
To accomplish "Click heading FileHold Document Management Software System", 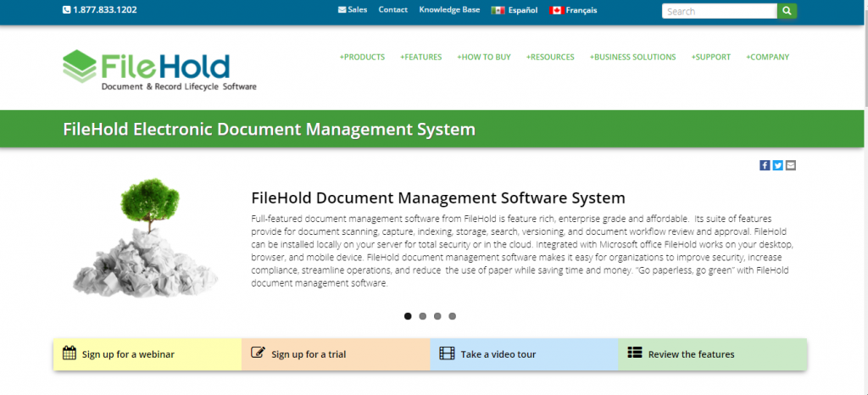I will click(438, 197).
